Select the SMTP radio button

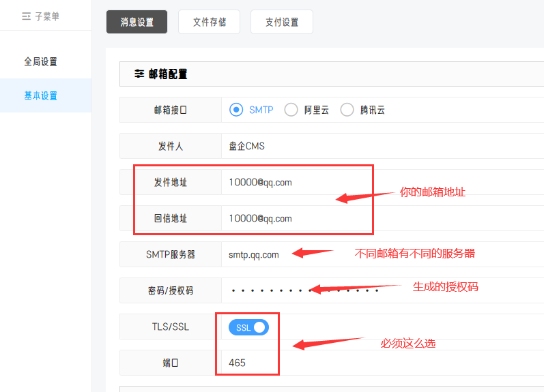click(236, 110)
